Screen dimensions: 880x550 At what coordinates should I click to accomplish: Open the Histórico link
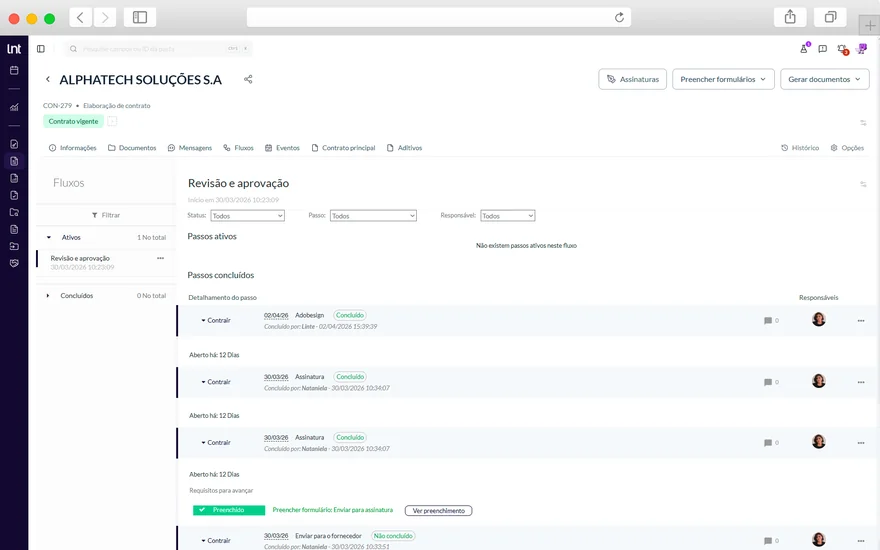pyautogui.click(x=800, y=148)
